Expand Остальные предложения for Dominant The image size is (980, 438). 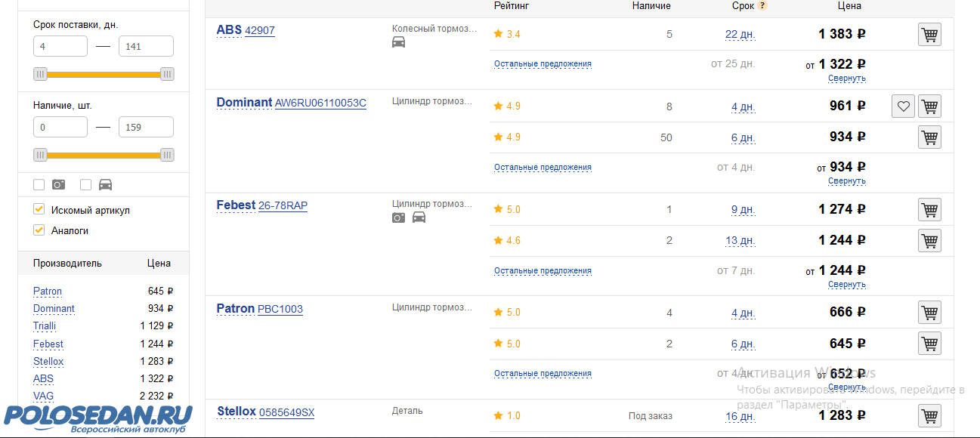pos(543,167)
